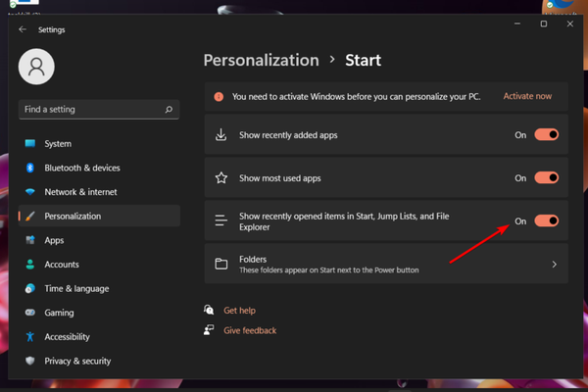Click the download icon for recently added apps
Screen dimensions: 588x392
(x=220, y=134)
